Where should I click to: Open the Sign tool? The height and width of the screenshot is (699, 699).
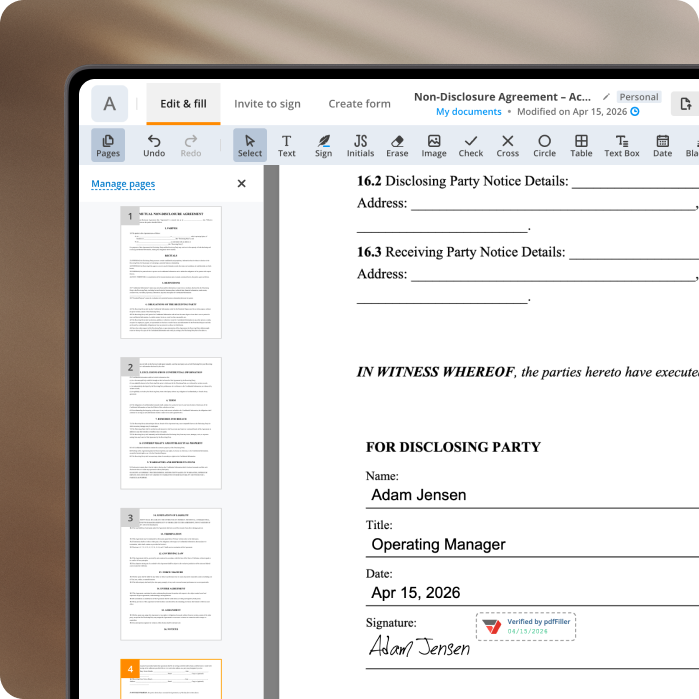(x=324, y=145)
